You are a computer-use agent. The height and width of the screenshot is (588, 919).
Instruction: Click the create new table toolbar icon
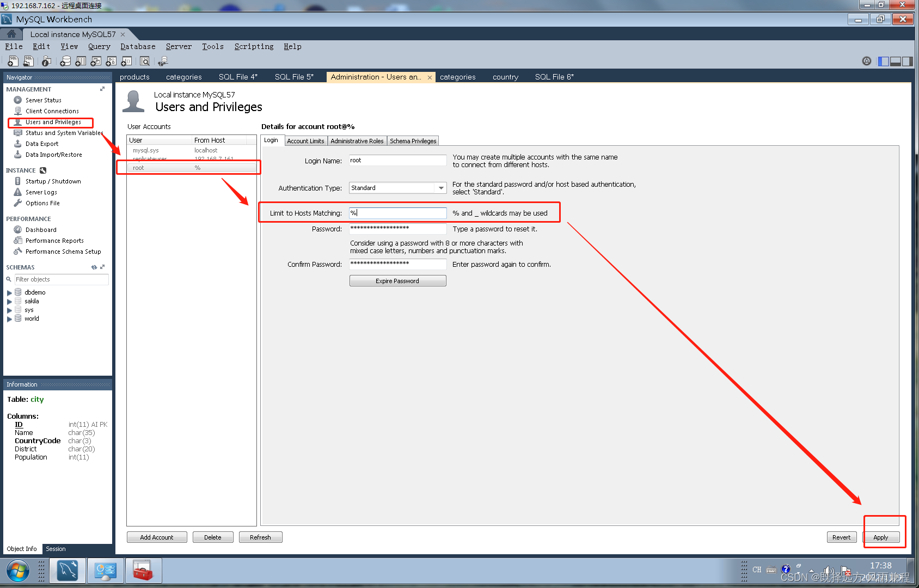pyautogui.click(x=81, y=61)
